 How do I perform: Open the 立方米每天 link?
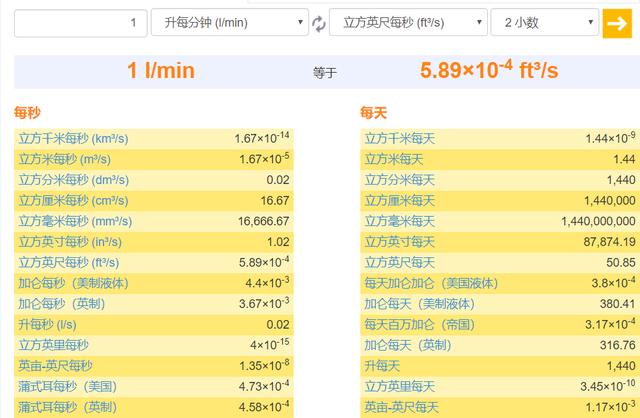[x=394, y=159]
